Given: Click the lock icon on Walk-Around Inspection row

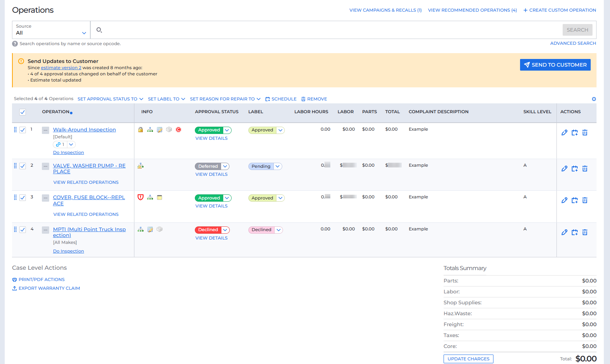Looking at the screenshot, I should 141,130.
